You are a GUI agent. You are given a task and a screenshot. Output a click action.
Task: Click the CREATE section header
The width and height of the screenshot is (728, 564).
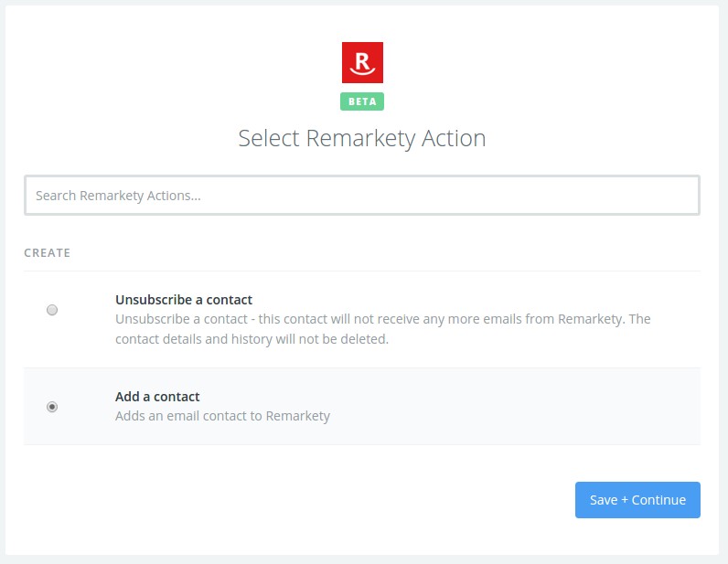48,253
